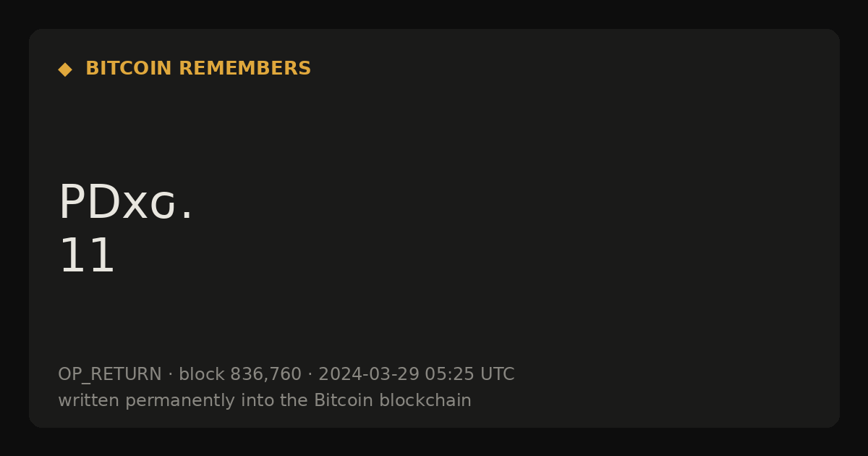Image resolution: width=868 pixels, height=456 pixels.
Task: Click the orange diamond icon
Action: [65, 69]
